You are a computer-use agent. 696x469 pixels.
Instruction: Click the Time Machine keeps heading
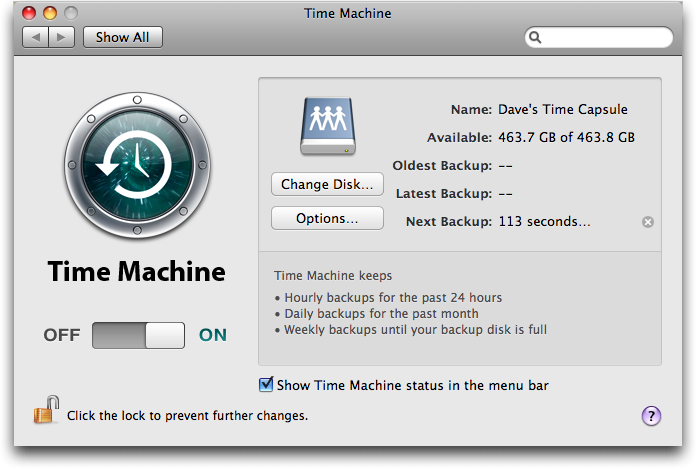(333, 276)
